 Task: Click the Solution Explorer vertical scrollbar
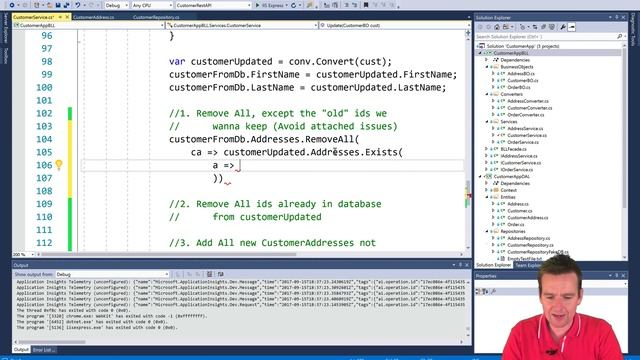click(x=624, y=128)
